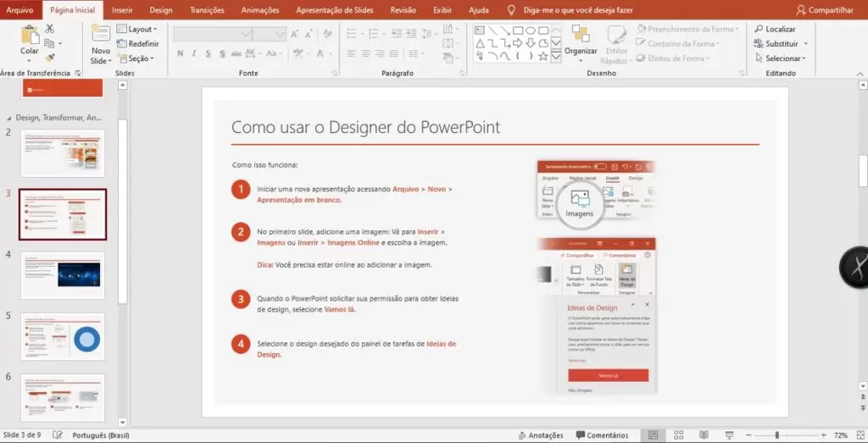Click the zoom slider handle
Image resolution: width=868 pixels, height=443 pixels.
[x=777, y=435]
